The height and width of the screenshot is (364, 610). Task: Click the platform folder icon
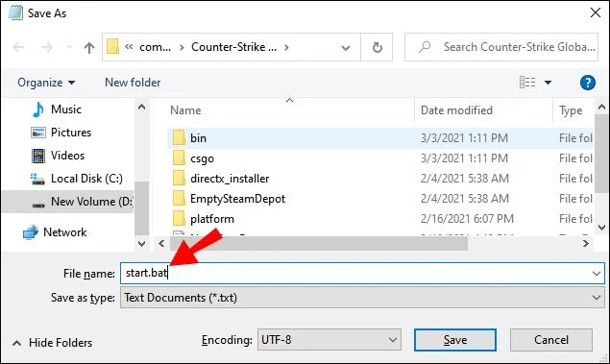[179, 219]
